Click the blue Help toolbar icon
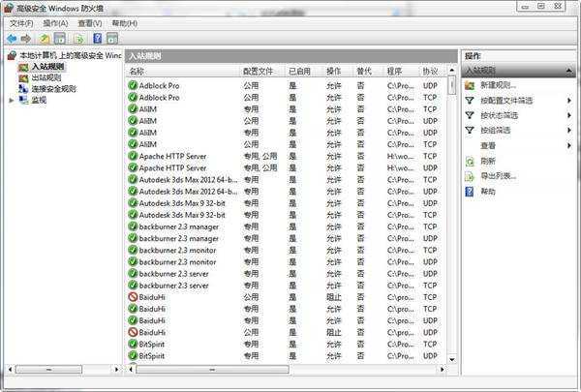This screenshot has width=581, height=392. (x=98, y=38)
